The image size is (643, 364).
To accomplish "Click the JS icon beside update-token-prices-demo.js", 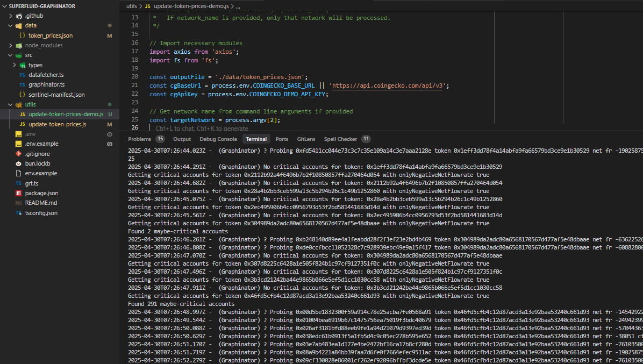I will point(24,114).
